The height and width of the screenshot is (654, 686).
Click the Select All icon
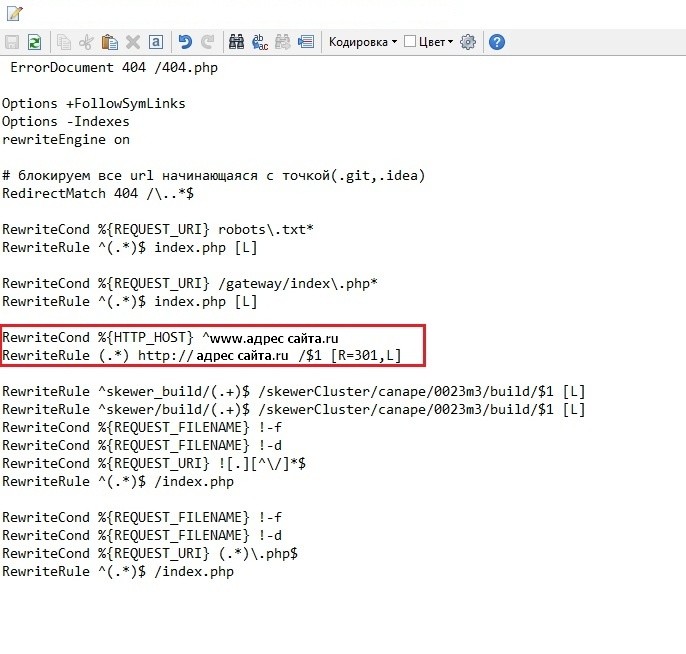[155, 42]
